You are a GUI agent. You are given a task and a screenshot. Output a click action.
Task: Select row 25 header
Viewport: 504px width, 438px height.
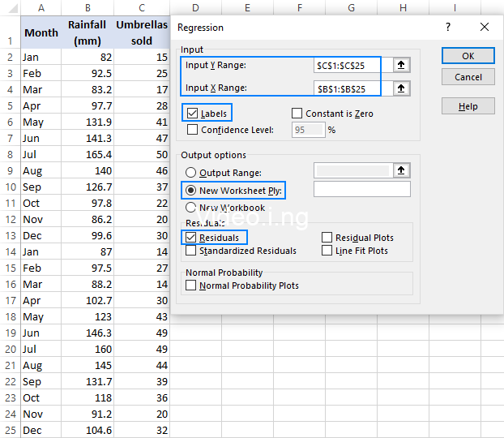(11, 430)
